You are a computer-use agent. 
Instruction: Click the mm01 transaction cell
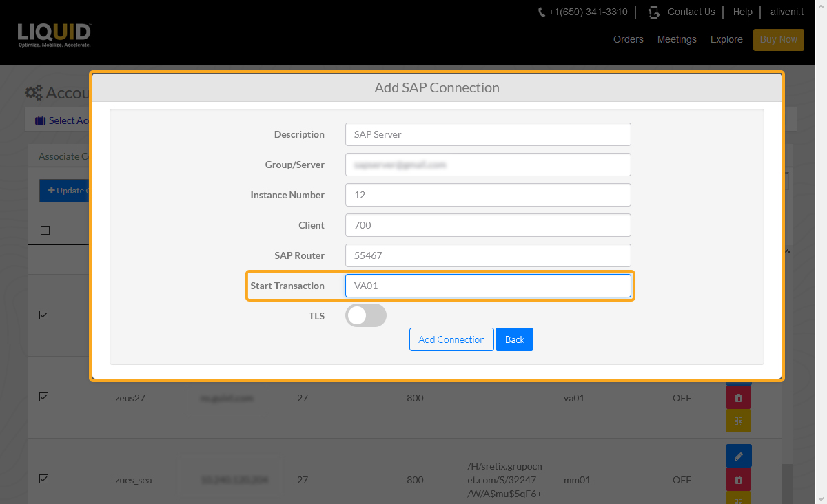(576, 480)
